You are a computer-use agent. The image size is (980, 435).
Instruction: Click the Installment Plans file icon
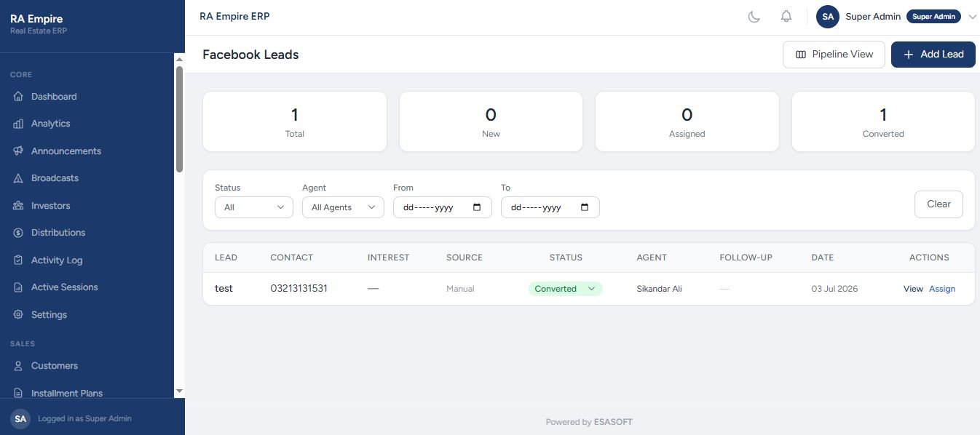coord(18,394)
